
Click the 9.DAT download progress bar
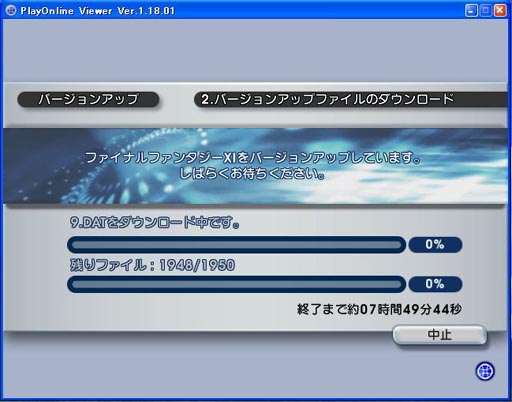click(x=236, y=245)
